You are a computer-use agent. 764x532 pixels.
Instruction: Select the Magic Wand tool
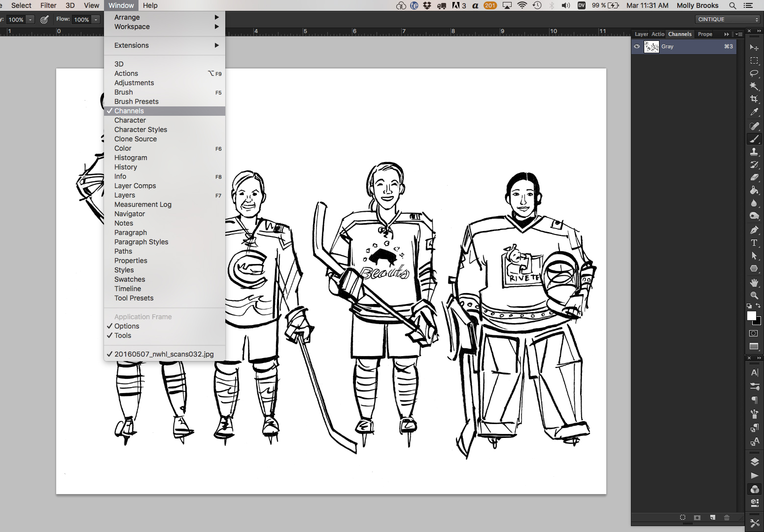pyautogui.click(x=754, y=86)
